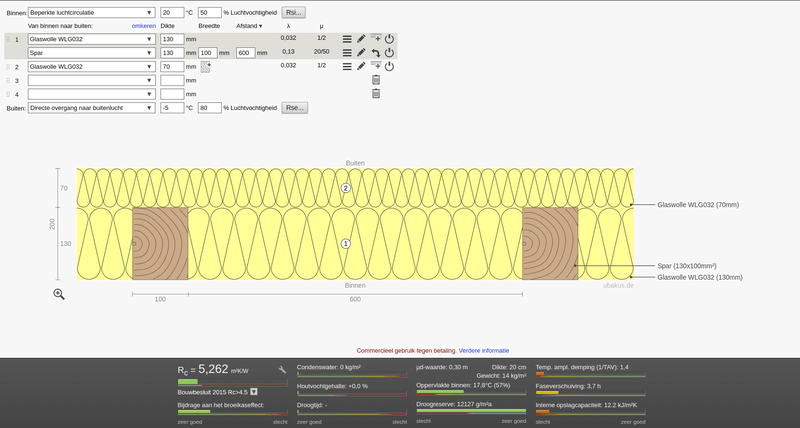Click the paste clipboard icon on row 4

[376, 94]
